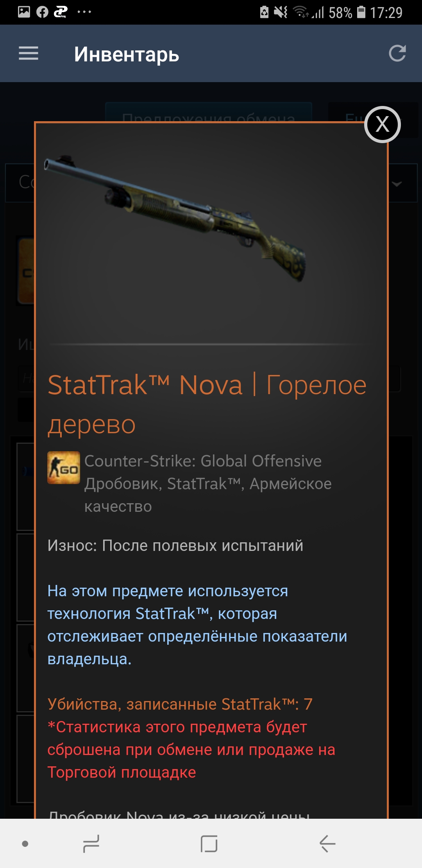
Task: Tap the nav bar dot indicator
Action: pyautogui.click(x=25, y=844)
